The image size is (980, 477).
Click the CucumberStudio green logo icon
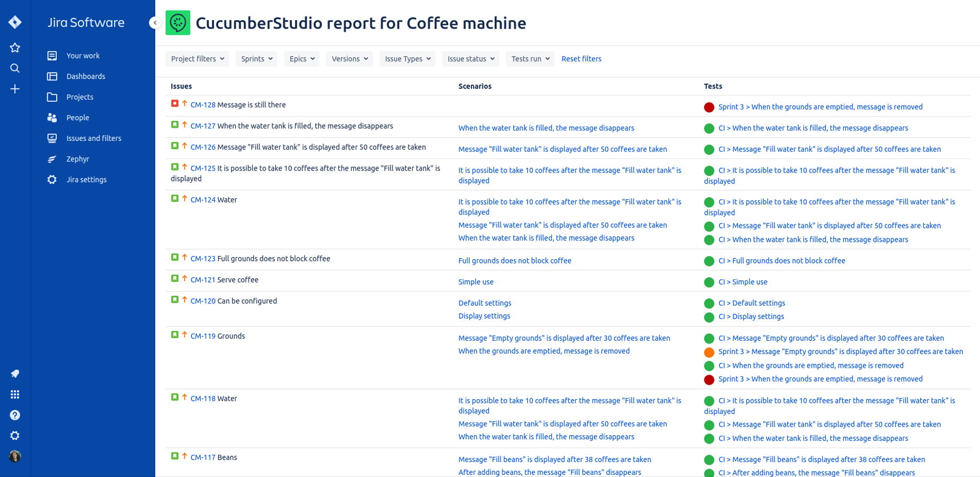pos(178,23)
